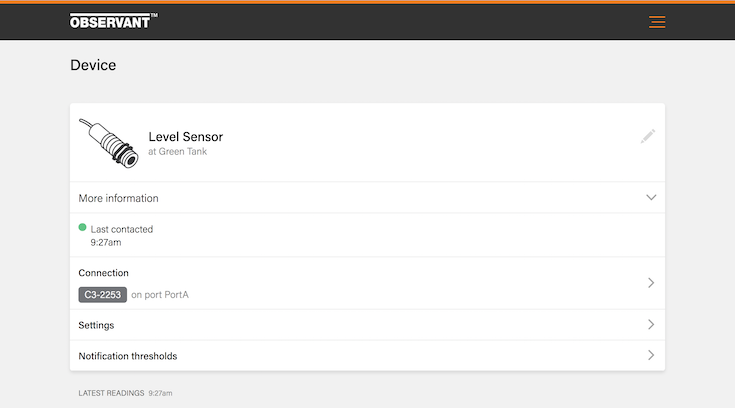735x408 pixels.
Task: Expand the More information chevron
Action: 651,198
